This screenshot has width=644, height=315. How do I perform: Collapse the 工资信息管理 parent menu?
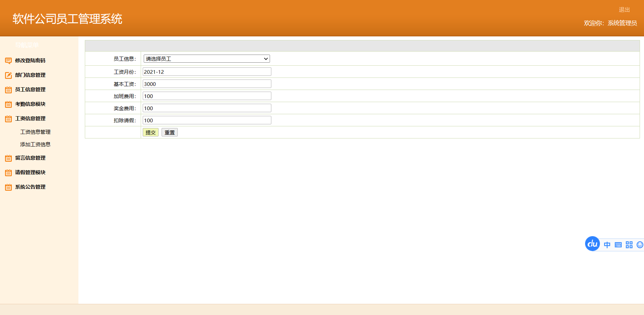pos(30,119)
